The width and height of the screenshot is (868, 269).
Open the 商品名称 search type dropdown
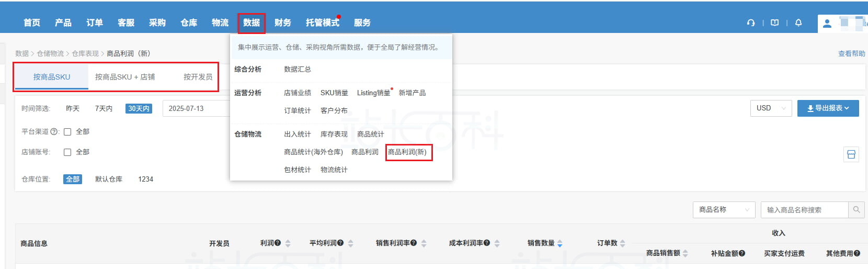pos(724,210)
